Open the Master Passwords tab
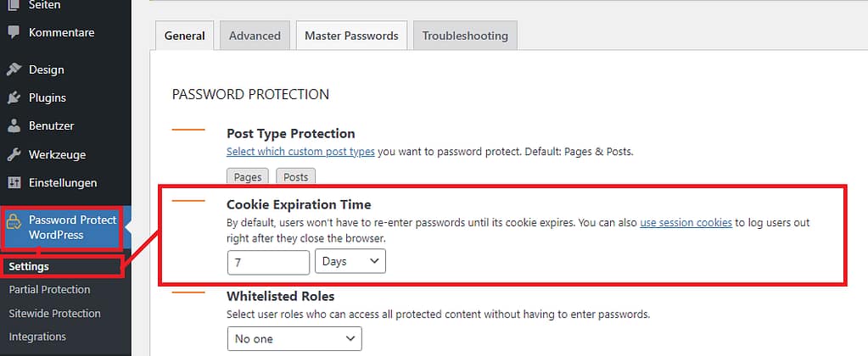The image size is (868, 356). [351, 36]
